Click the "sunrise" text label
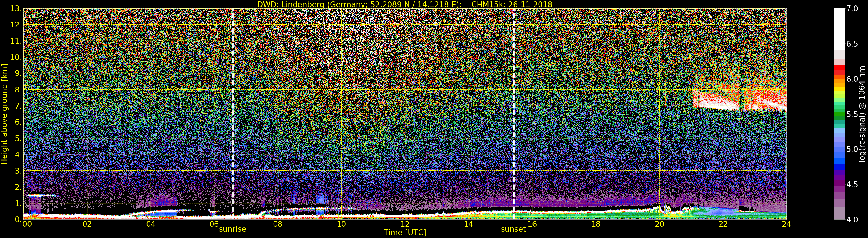 pos(233,229)
